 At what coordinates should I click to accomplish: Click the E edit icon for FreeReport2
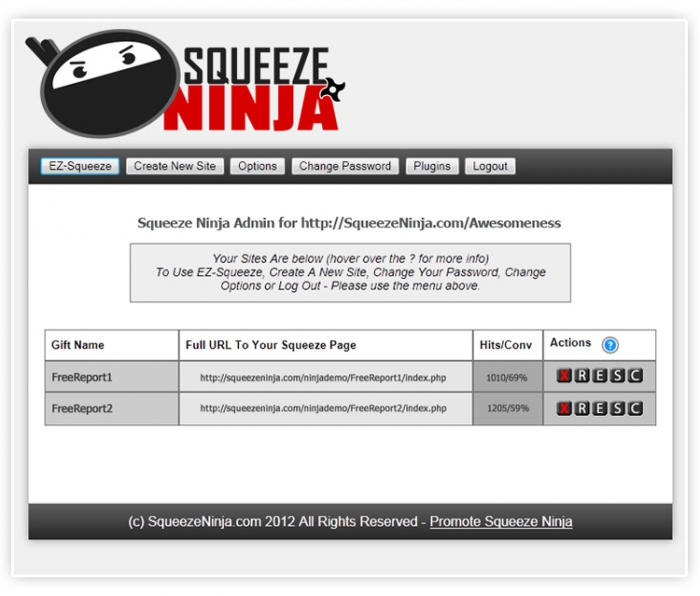click(600, 408)
